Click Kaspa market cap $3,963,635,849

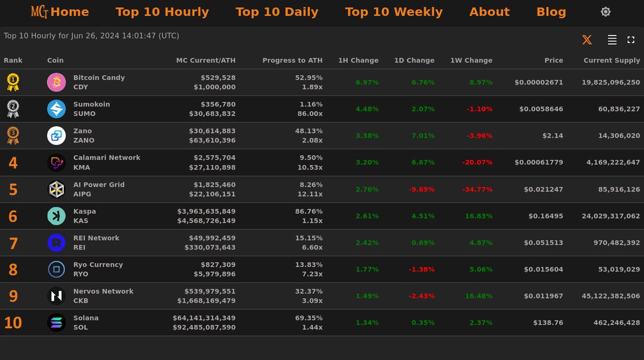coord(206,211)
